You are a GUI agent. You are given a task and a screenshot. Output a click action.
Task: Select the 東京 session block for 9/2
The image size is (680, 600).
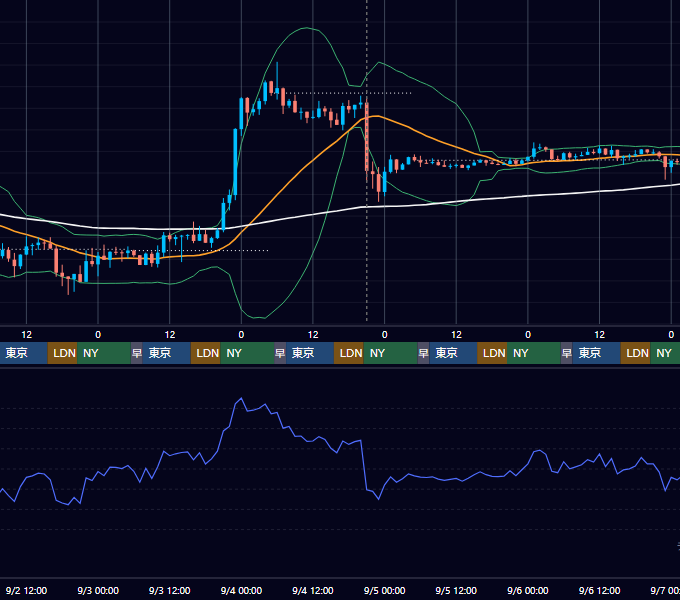(x=23, y=353)
